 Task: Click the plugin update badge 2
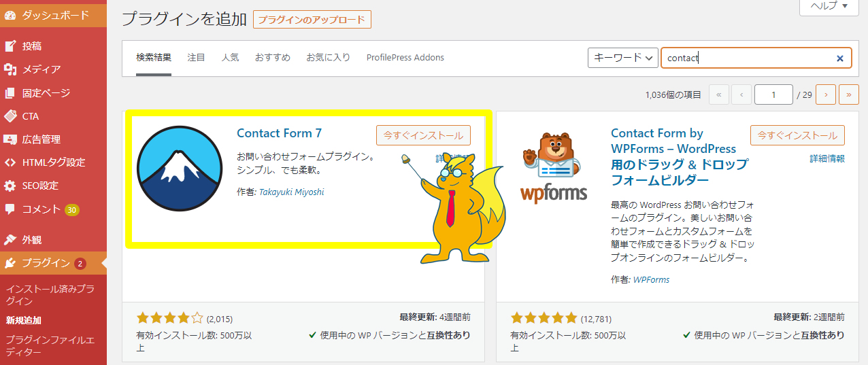(x=80, y=264)
